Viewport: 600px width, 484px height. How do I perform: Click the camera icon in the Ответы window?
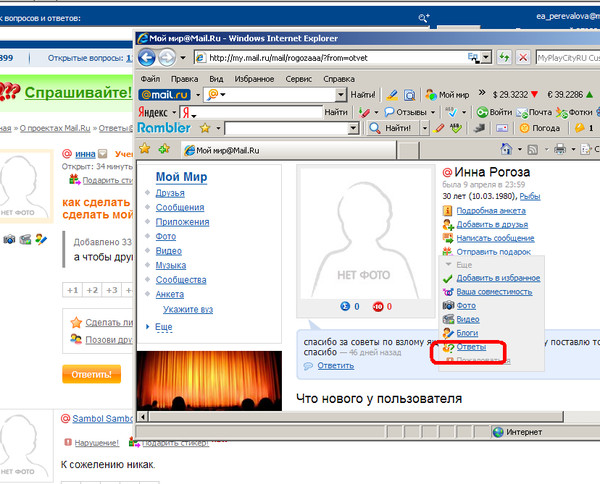point(10,240)
